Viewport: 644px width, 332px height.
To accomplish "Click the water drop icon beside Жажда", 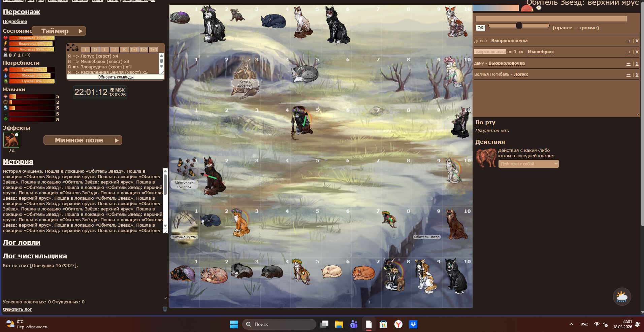I will (x=5, y=75).
